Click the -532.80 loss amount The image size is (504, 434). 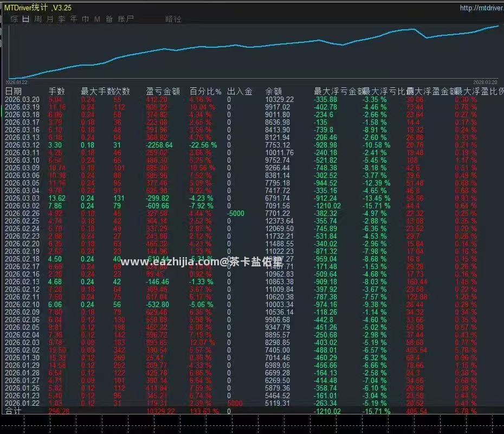(157, 305)
